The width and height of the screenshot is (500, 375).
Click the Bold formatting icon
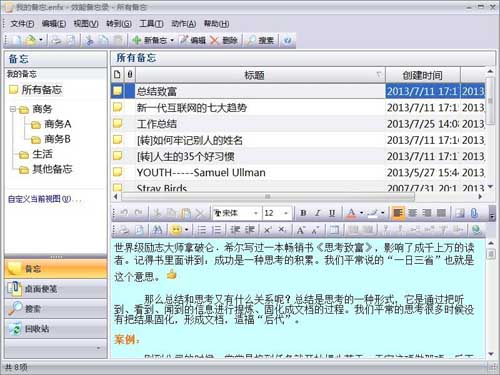point(303,213)
